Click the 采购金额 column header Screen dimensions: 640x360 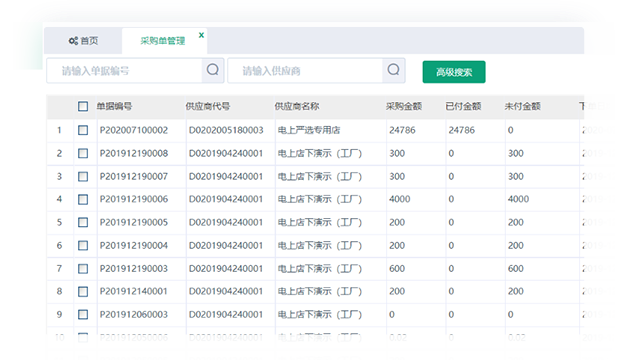404,107
